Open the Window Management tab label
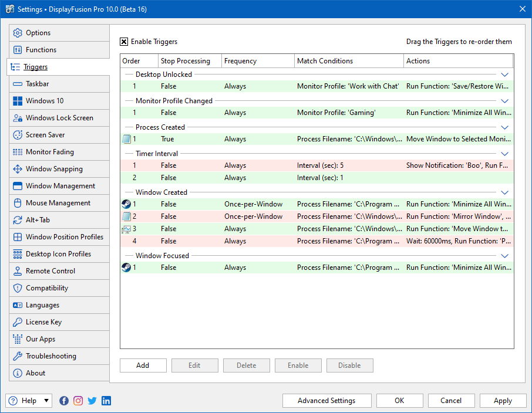This screenshot has height=413, width=532. (60, 186)
